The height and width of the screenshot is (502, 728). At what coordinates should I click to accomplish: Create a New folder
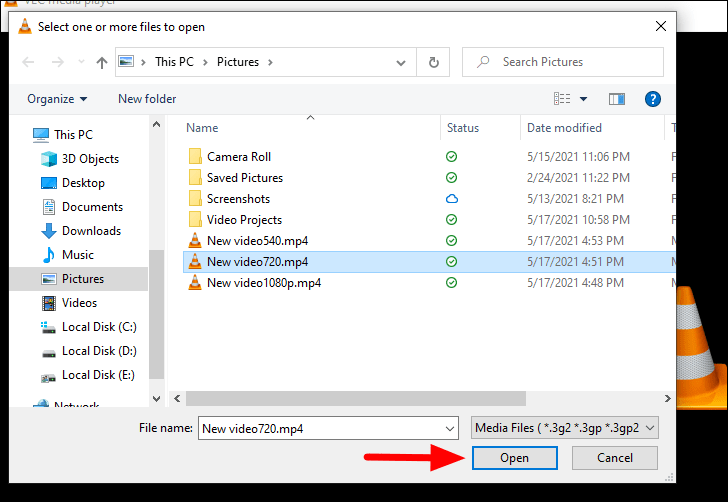(147, 99)
